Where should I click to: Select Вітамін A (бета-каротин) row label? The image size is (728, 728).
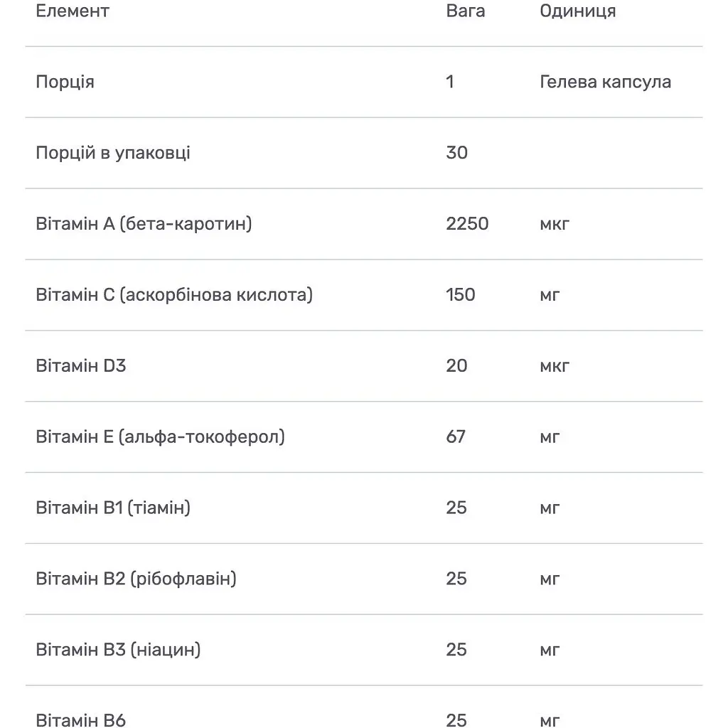pos(144,224)
